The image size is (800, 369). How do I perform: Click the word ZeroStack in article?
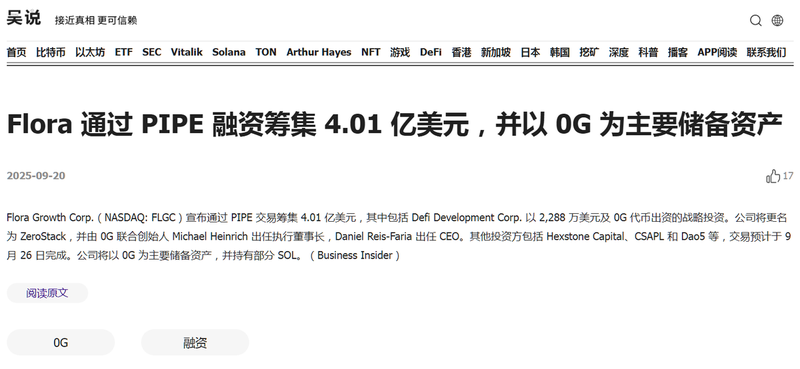point(43,237)
